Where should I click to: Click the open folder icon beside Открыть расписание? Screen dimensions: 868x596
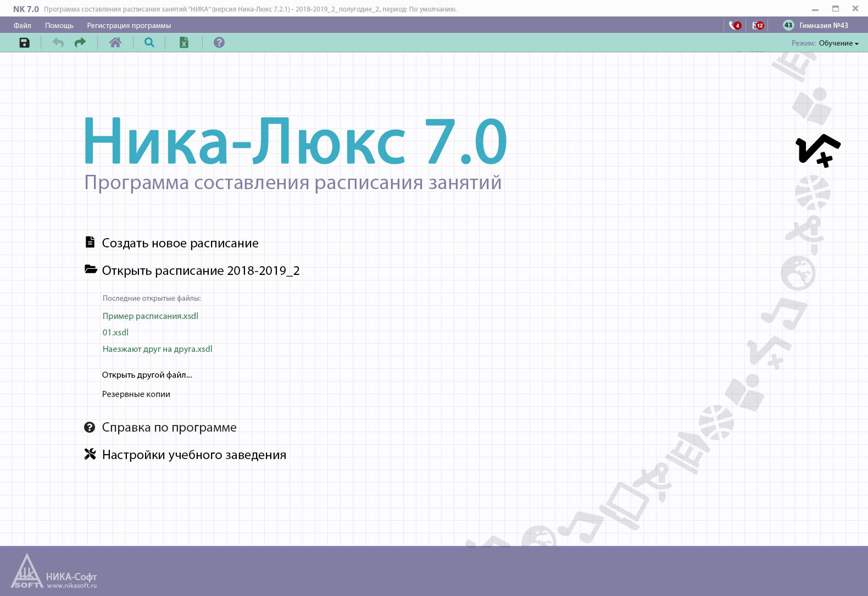pos(91,269)
